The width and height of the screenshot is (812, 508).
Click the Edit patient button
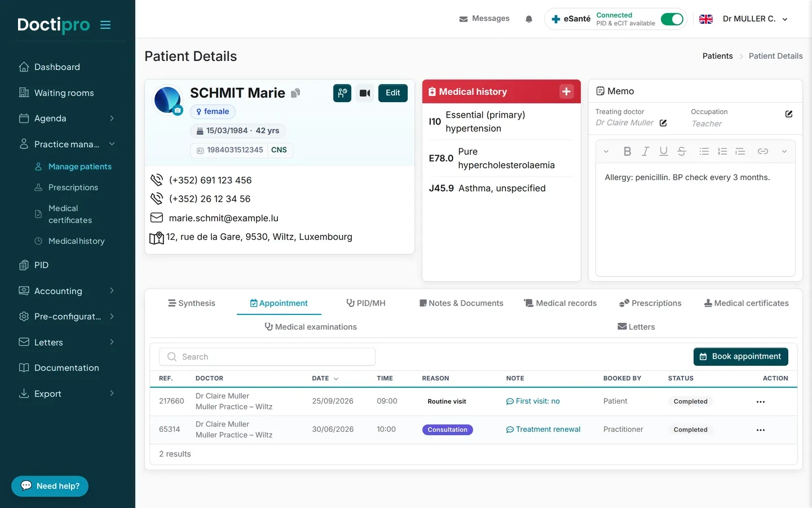tap(393, 93)
